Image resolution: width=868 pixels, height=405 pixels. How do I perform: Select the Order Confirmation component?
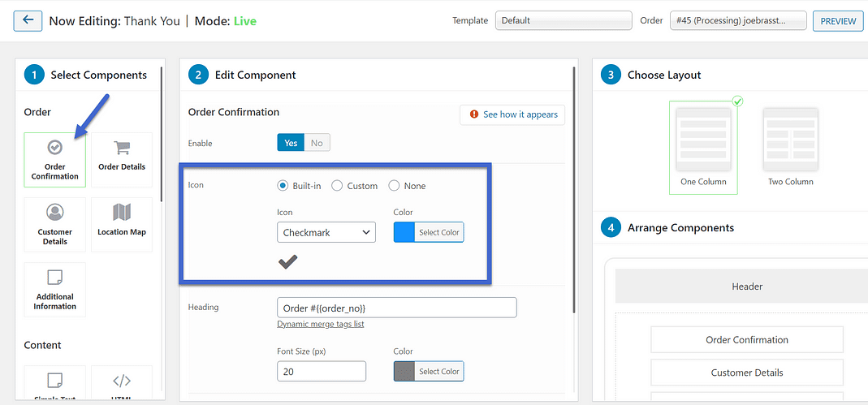(x=54, y=160)
